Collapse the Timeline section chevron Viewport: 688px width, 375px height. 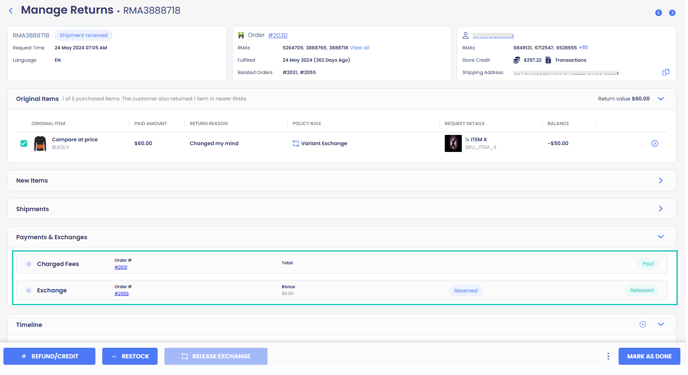click(x=661, y=325)
